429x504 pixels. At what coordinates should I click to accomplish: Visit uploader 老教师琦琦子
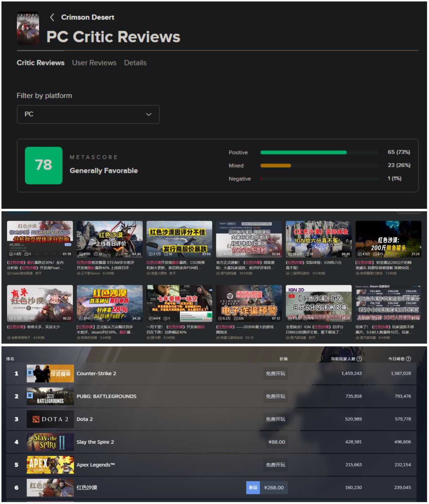click(21, 338)
